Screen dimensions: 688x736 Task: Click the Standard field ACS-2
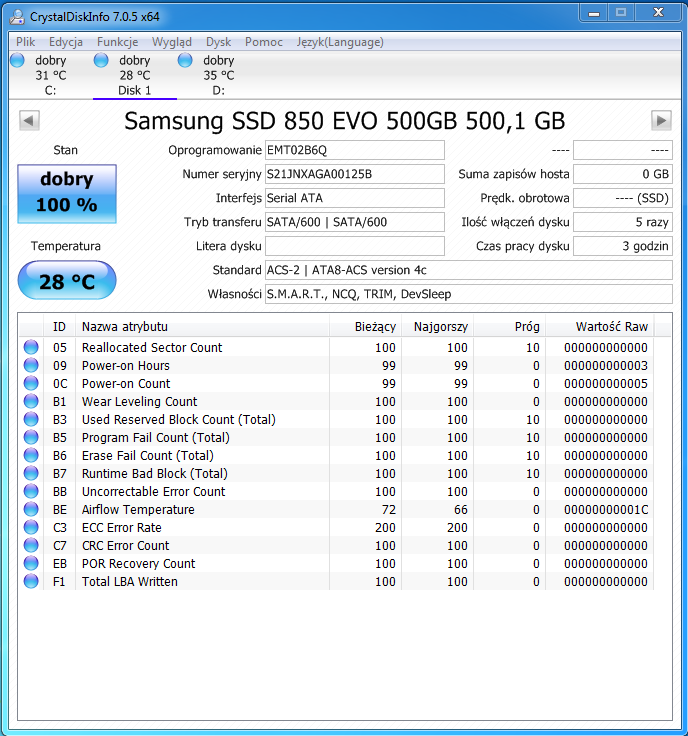pyautogui.click(x=469, y=270)
